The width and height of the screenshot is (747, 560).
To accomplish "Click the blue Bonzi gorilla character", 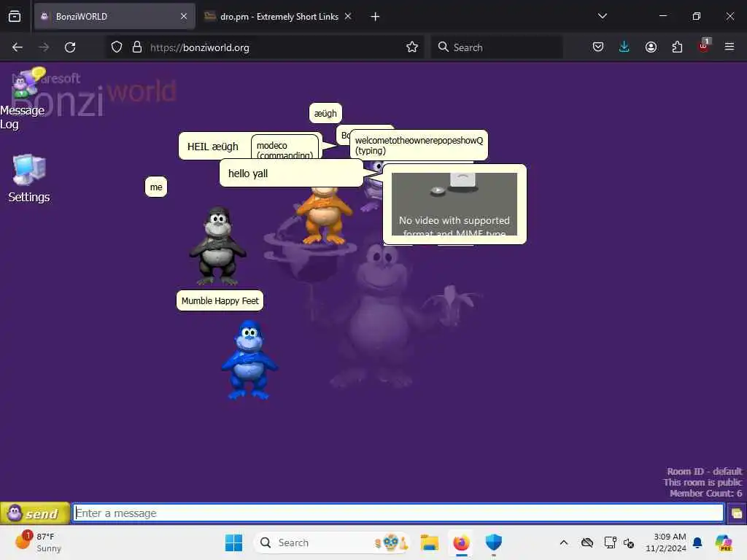I will (x=249, y=359).
